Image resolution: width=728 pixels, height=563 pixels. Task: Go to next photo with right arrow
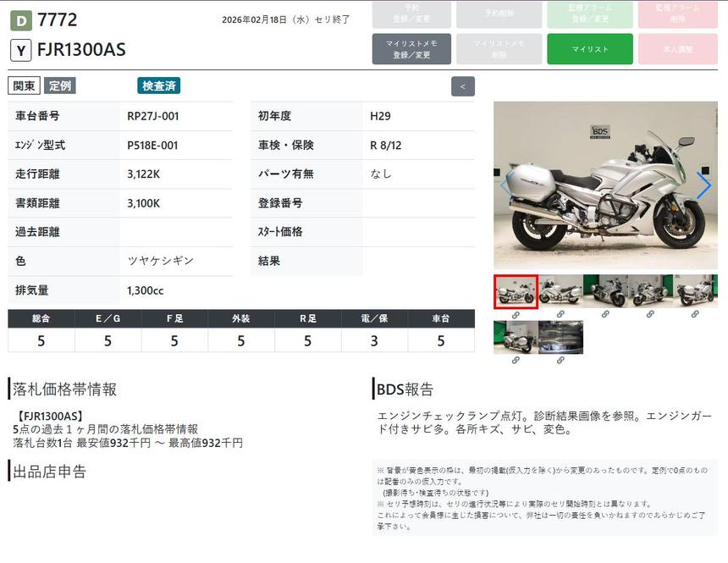pyautogui.click(x=703, y=186)
